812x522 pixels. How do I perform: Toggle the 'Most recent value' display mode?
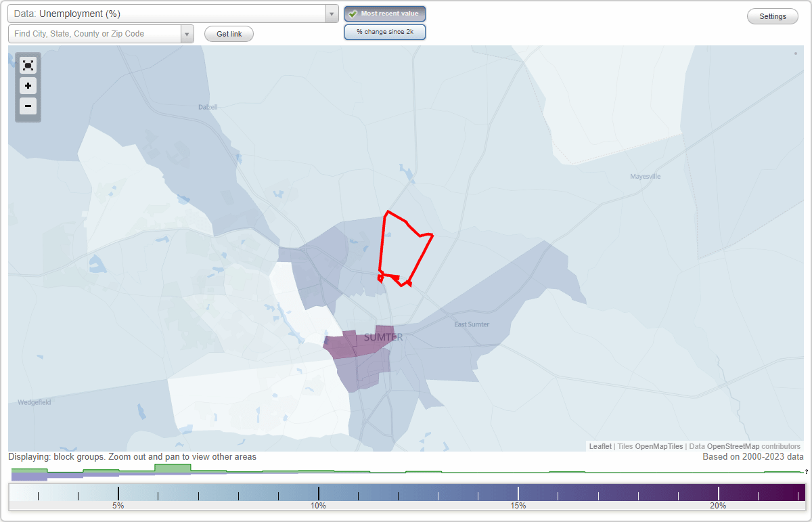[x=385, y=14]
